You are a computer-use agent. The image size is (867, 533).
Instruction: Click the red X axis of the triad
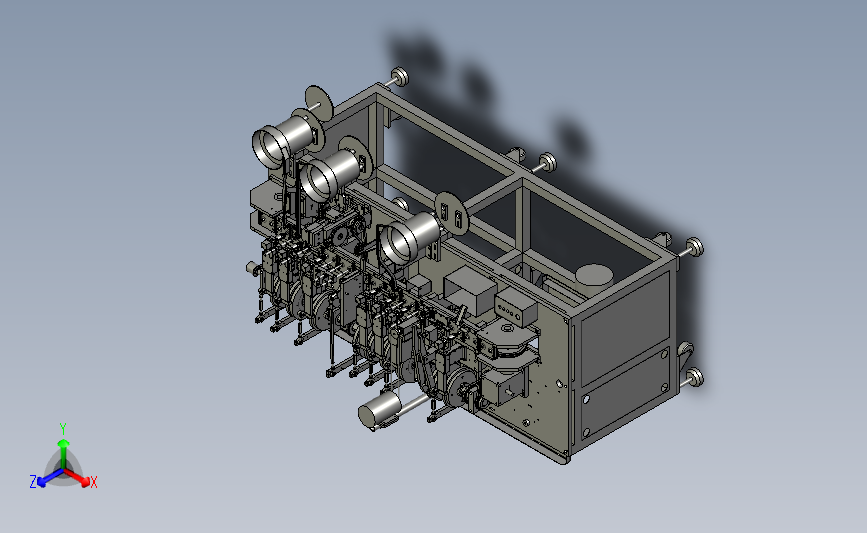click(78, 478)
